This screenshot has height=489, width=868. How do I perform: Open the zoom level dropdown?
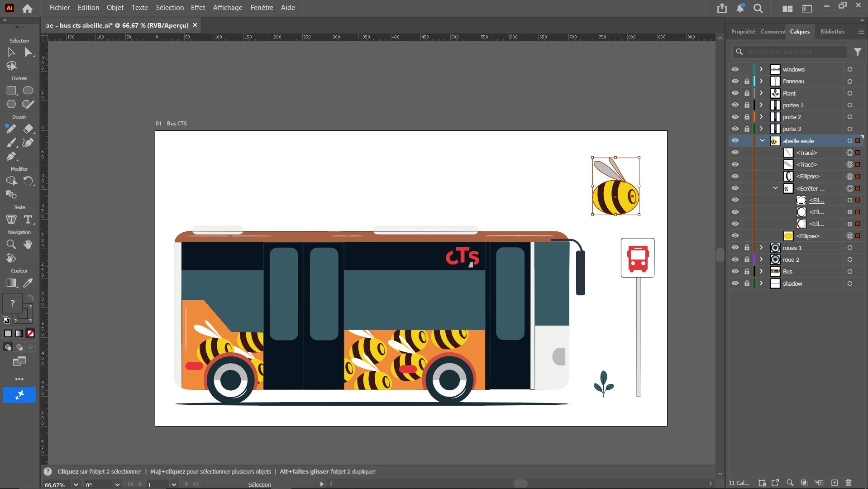click(x=76, y=484)
